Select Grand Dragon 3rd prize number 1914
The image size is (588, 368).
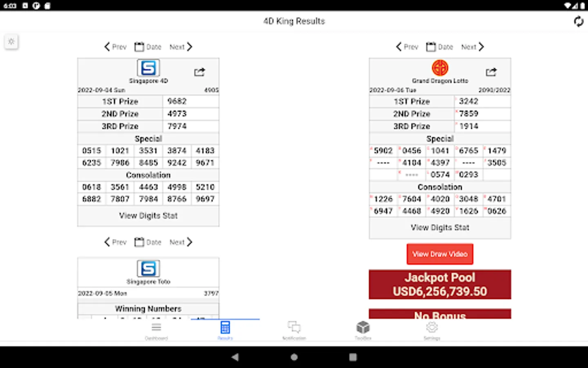(468, 126)
